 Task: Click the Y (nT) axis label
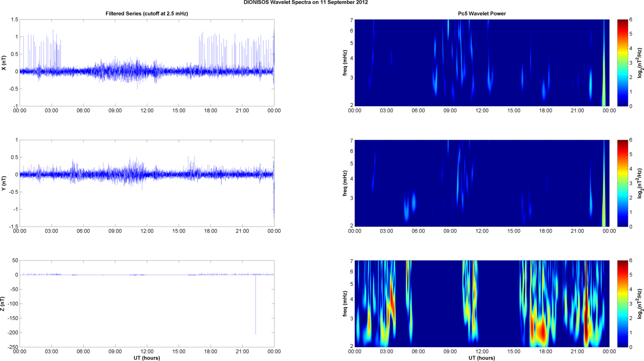click(4, 183)
